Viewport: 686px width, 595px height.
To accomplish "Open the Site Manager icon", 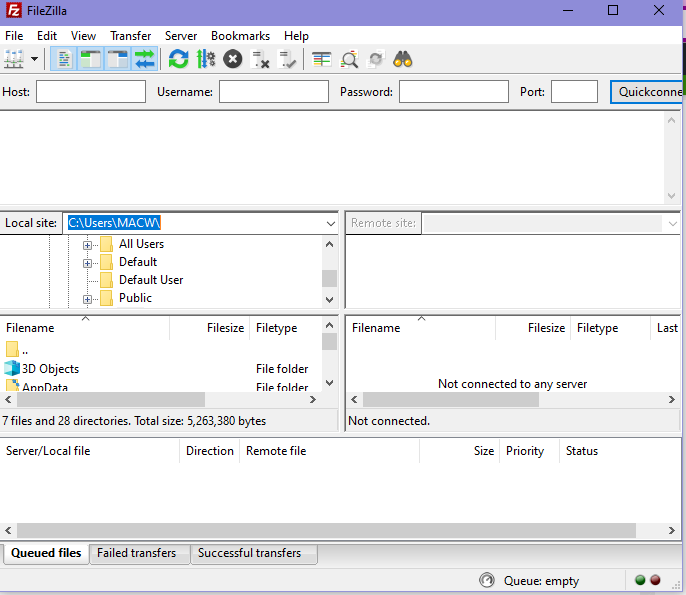I will coord(14,59).
